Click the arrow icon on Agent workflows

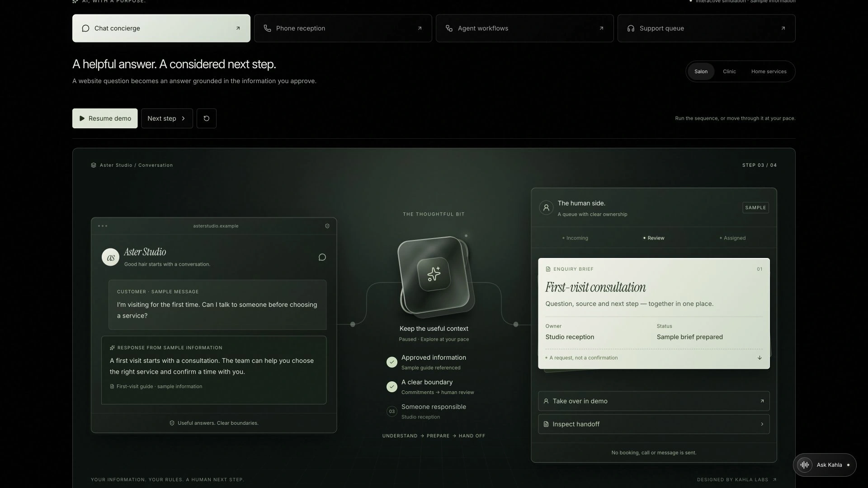tap(601, 28)
